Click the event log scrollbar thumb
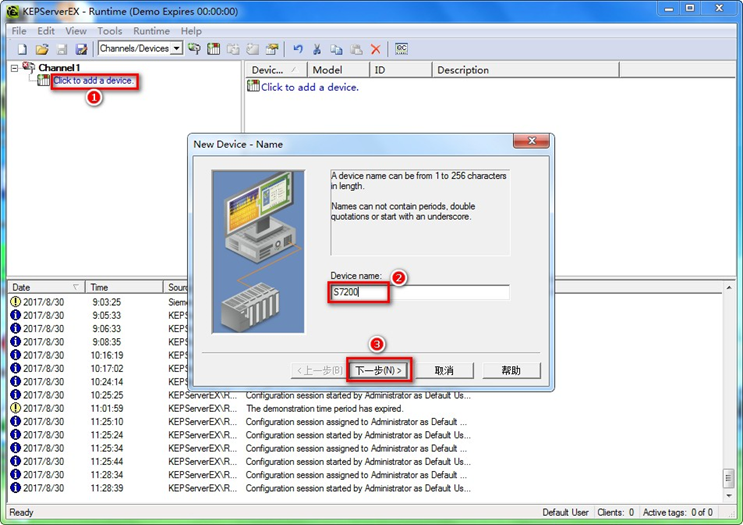 pos(729,478)
